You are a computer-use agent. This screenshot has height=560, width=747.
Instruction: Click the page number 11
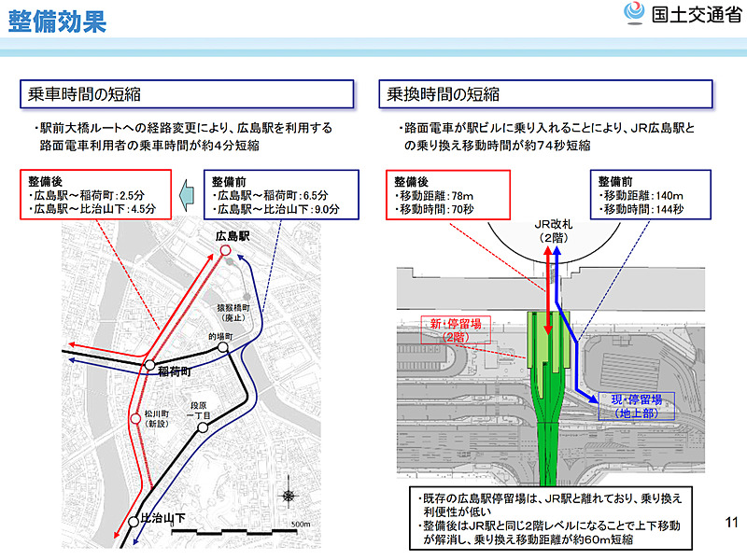click(732, 523)
